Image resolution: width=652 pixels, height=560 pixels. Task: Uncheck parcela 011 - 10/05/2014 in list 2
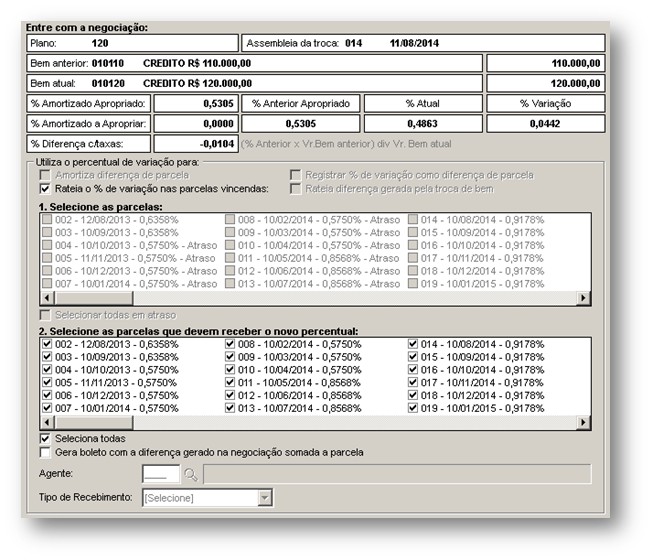[230, 382]
